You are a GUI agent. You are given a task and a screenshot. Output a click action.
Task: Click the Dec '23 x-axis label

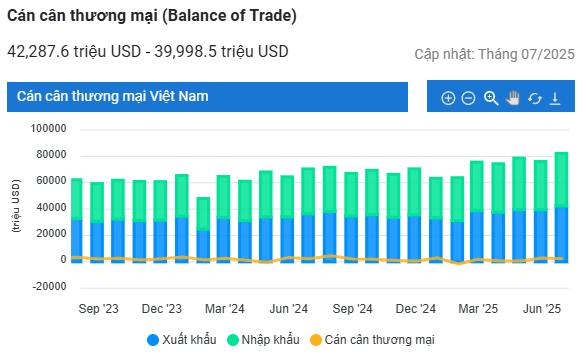pos(162,309)
